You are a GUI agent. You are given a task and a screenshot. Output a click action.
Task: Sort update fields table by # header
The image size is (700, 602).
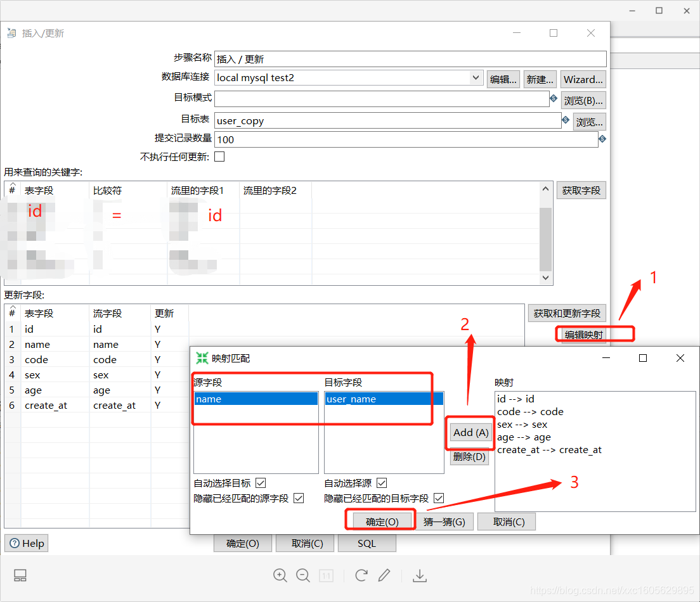pos(13,313)
